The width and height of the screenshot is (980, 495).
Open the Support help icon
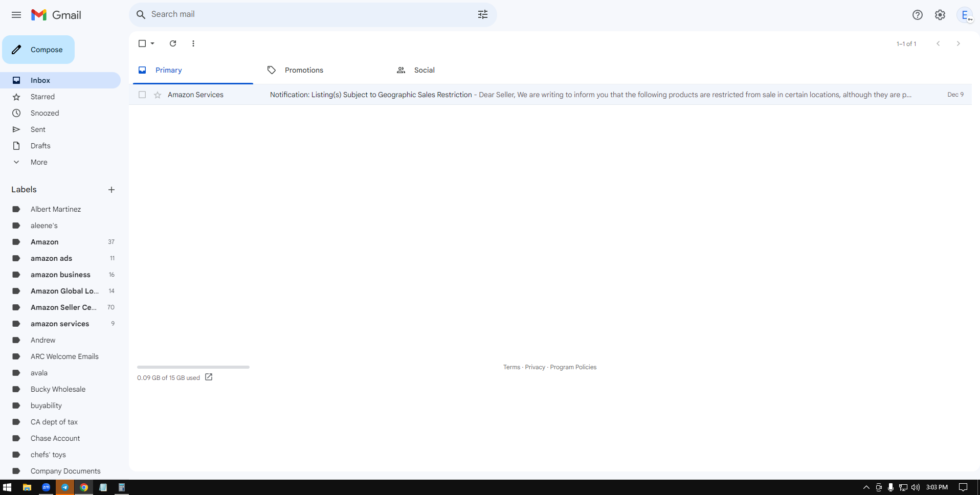(x=918, y=15)
